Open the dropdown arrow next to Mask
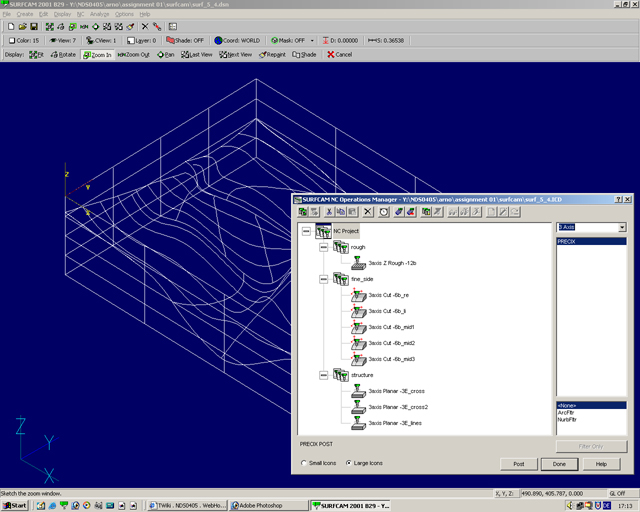The image size is (640, 512). click(312, 41)
